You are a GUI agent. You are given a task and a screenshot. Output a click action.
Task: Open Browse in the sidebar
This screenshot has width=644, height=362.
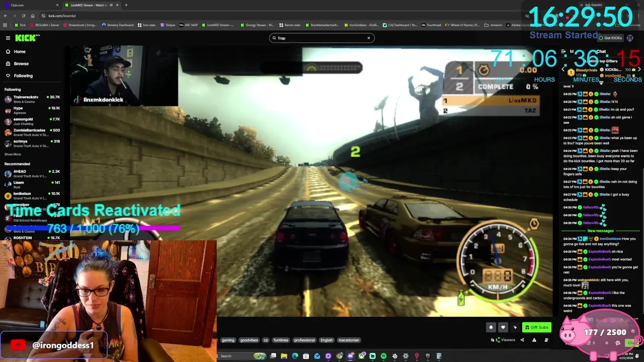pyautogui.click(x=21, y=63)
